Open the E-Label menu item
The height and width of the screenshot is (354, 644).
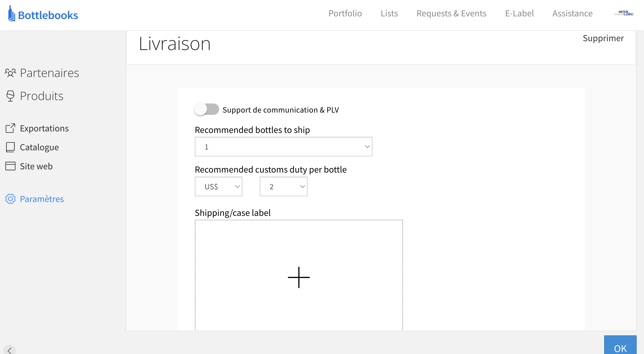[x=519, y=13]
